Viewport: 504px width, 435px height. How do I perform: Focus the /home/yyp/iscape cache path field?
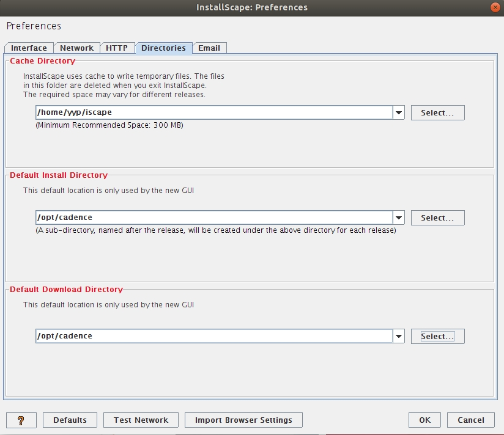pos(214,112)
